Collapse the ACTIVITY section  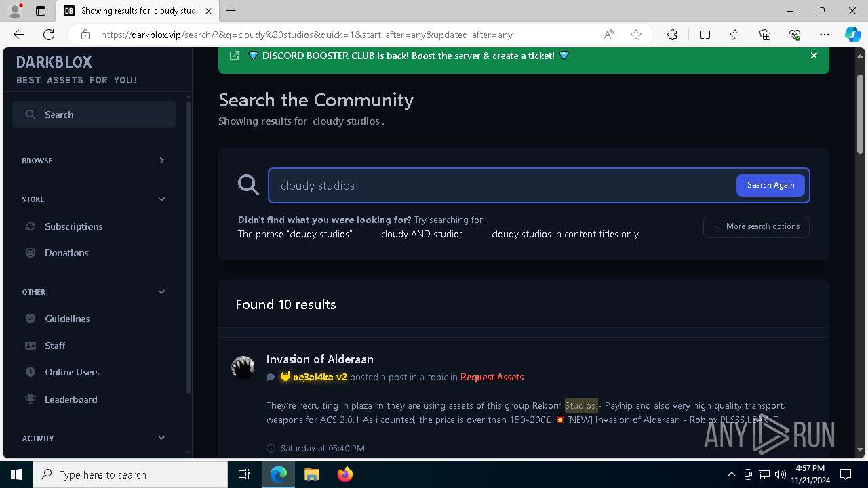pos(94,439)
